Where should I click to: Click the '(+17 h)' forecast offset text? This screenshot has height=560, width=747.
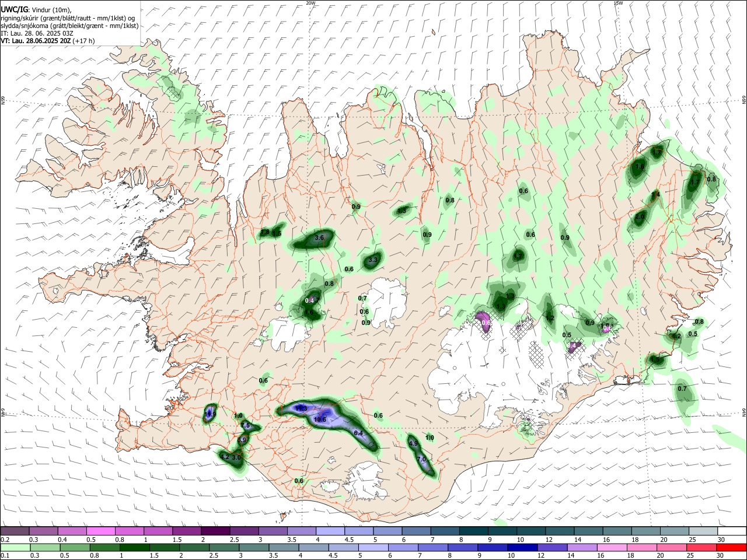[x=84, y=41]
